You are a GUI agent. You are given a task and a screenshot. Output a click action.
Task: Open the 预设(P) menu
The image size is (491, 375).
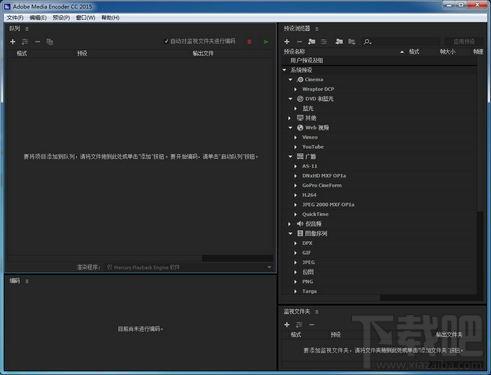pyautogui.click(x=61, y=18)
